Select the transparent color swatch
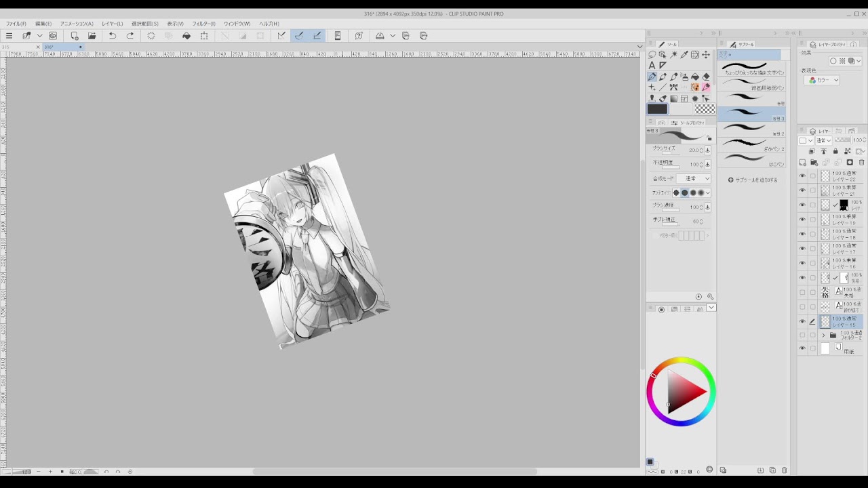The height and width of the screenshot is (488, 868). pyautogui.click(x=705, y=109)
